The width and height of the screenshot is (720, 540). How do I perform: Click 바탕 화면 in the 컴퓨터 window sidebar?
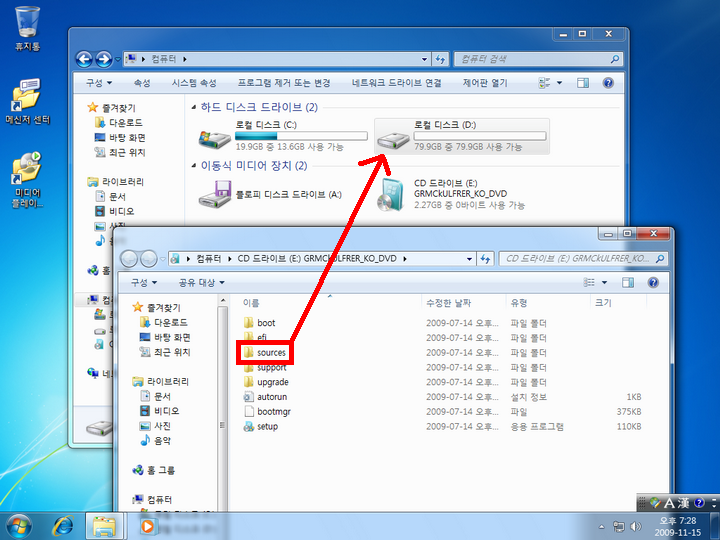(120, 137)
